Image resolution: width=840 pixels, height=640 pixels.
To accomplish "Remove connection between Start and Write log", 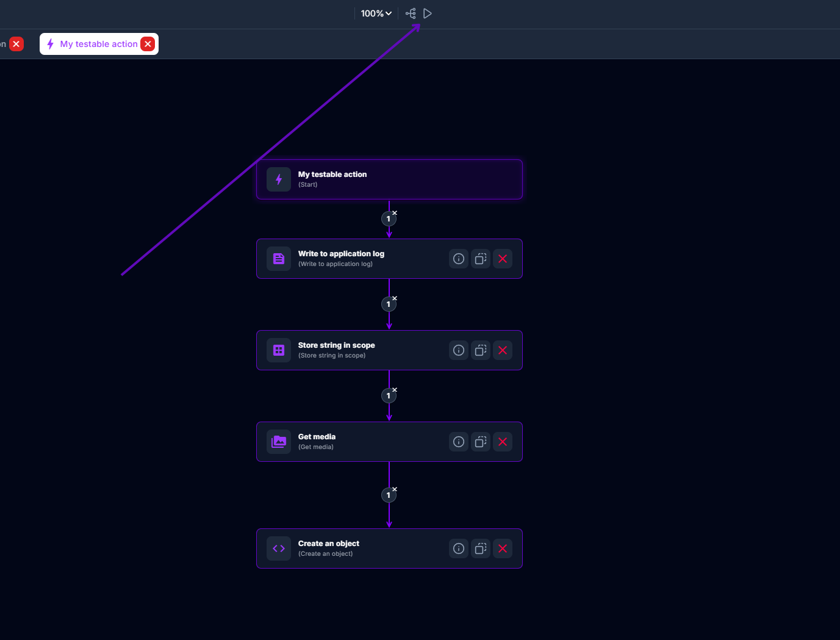I will [395, 213].
